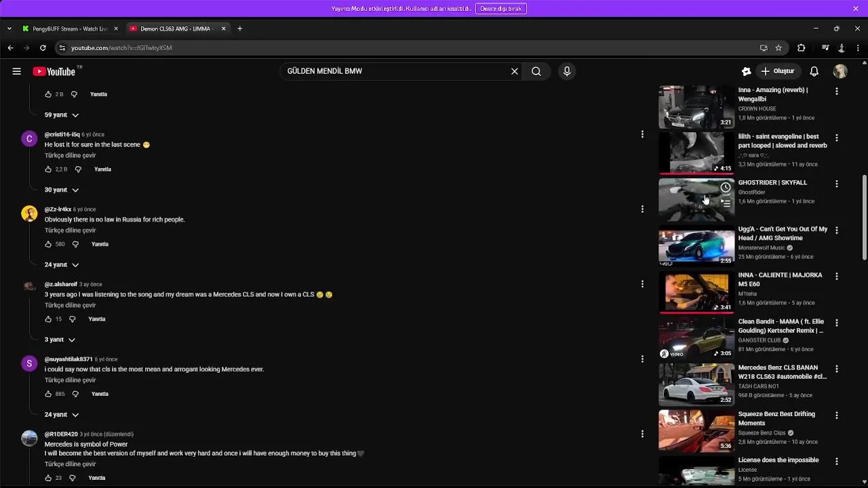Go to YouTube home via logo
Viewport: 868px width, 488px height.
[54, 71]
